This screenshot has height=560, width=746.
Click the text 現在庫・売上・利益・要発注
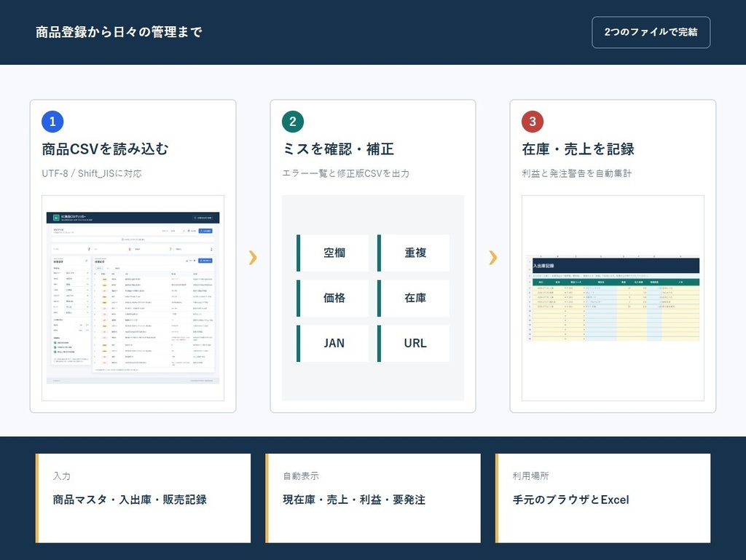point(355,500)
